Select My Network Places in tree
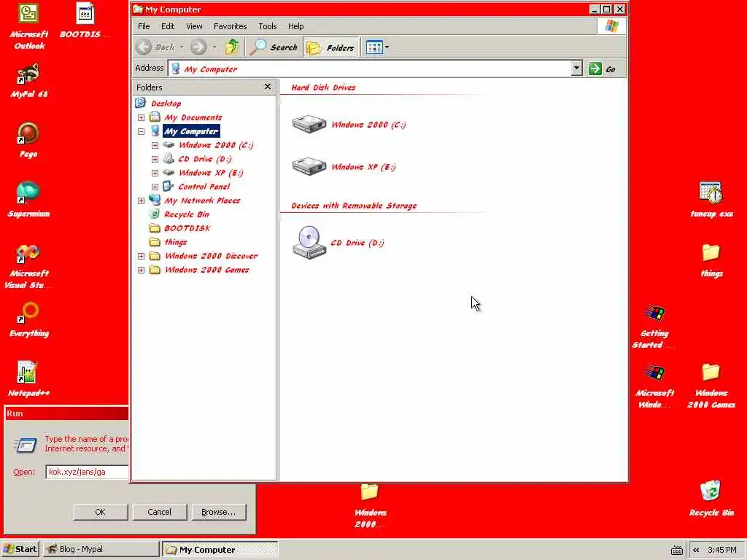 pos(202,201)
